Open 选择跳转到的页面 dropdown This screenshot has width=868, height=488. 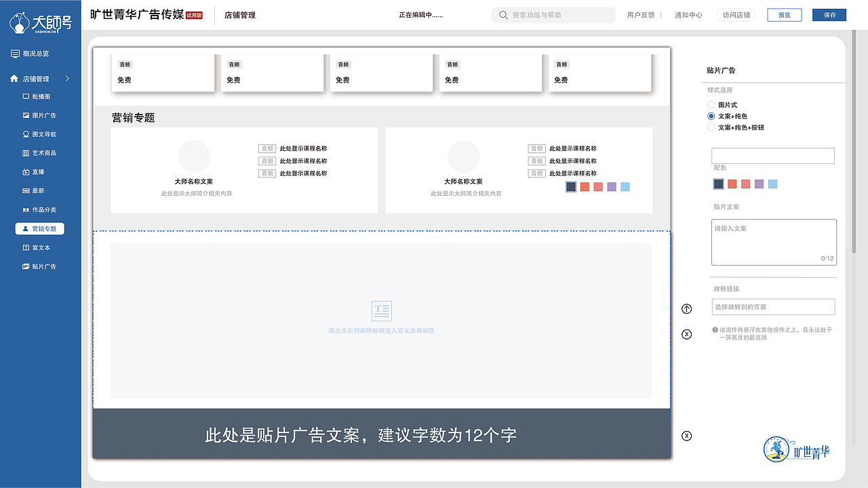click(773, 307)
